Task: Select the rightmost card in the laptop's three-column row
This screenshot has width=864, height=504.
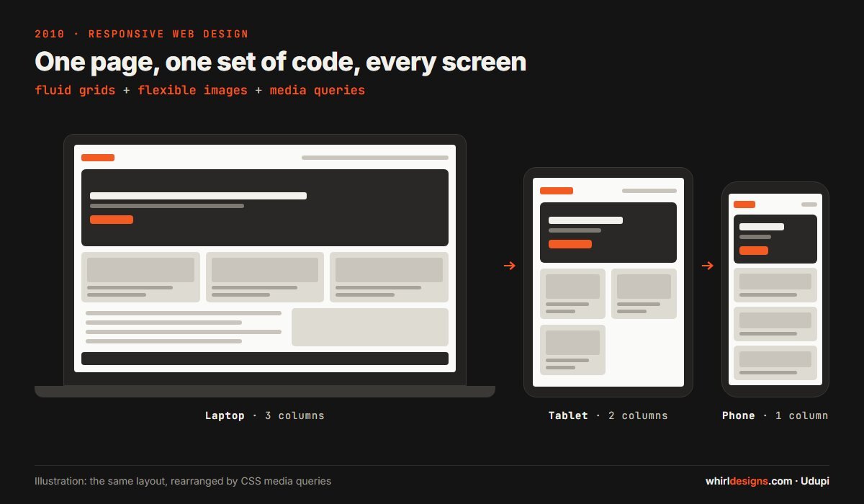Action: pos(389,277)
